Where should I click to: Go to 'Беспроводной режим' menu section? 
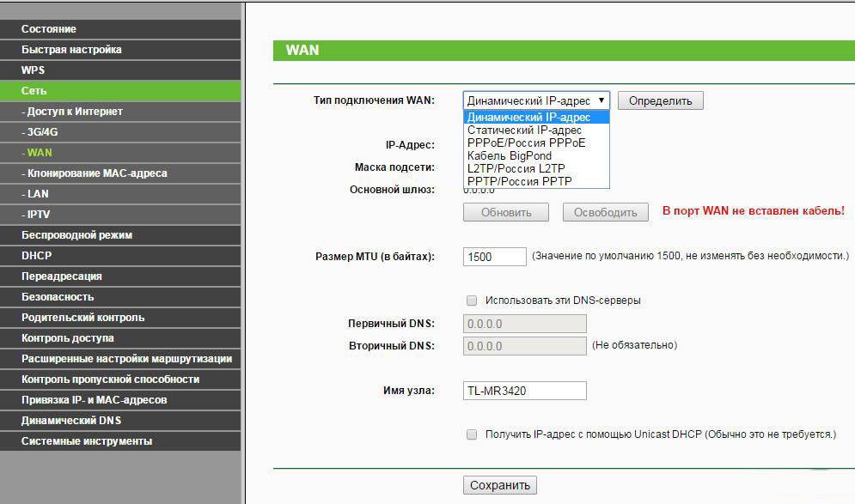tap(76, 235)
